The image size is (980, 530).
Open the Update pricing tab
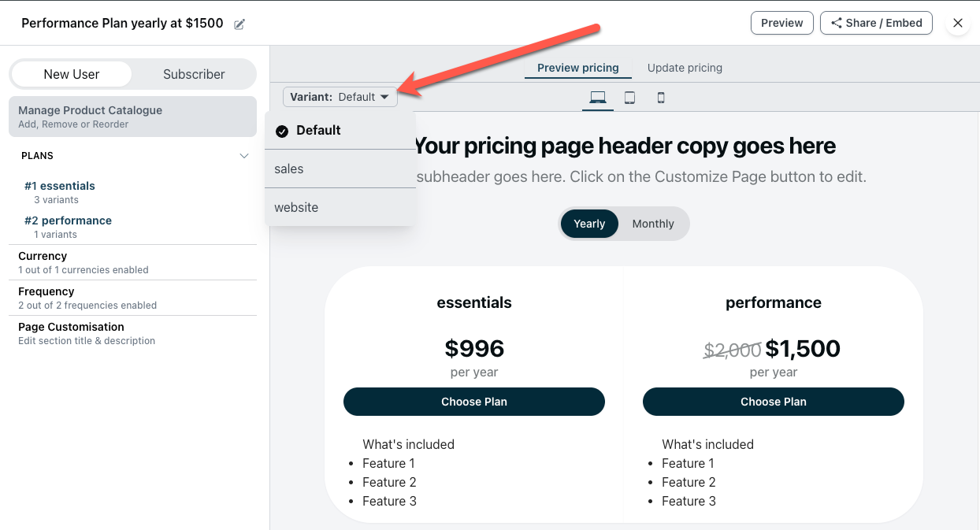pyautogui.click(x=685, y=68)
